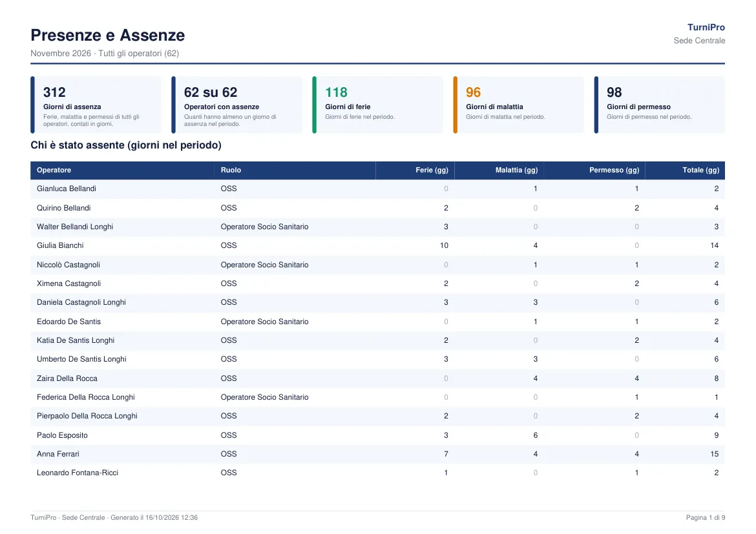Select the 98 Giorni di permesso card
The height and width of the screenshot is (534, 756).
pyautogui.click(x=660, y=105)
